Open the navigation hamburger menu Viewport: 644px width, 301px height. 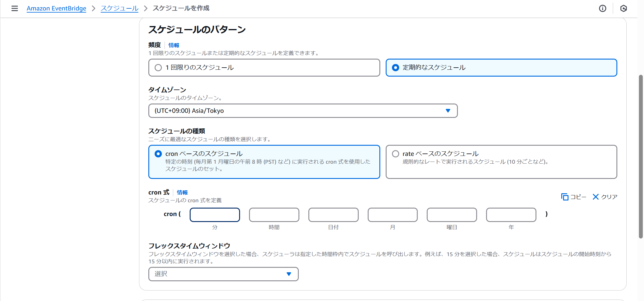tap(14, 8)
